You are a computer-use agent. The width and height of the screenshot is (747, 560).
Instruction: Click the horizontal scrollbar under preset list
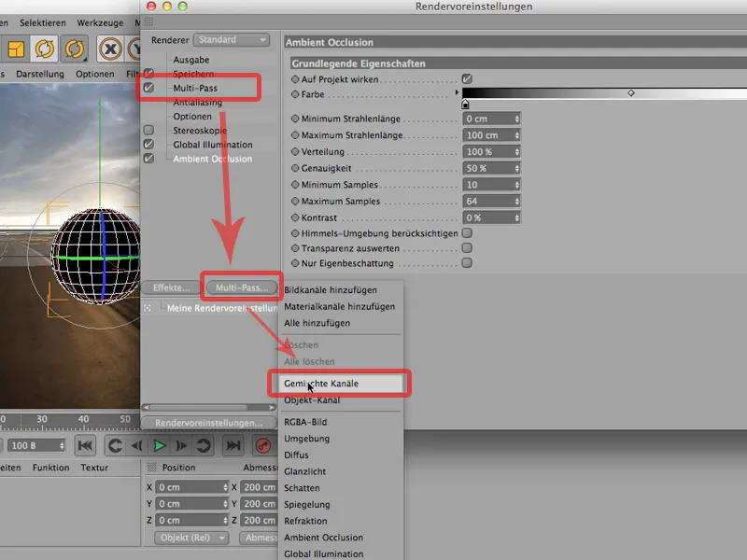[x=209, y=408]
